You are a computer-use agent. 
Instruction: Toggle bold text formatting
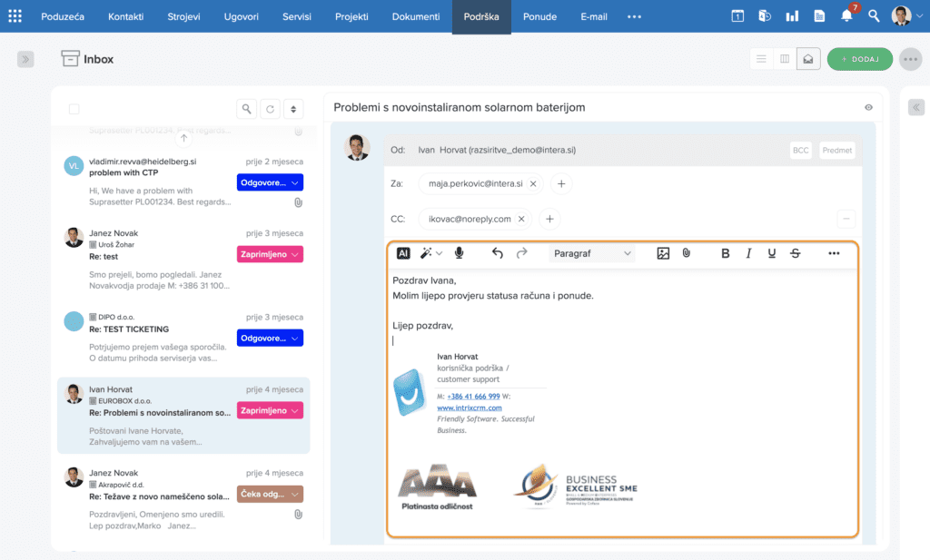click(725, 253)
